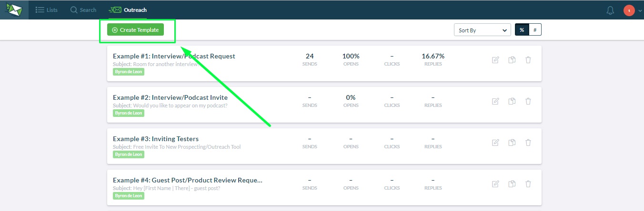This screenshot has height=211, width=644.
Task: Open the Outreach tab
Action: [x=128, y=10]
